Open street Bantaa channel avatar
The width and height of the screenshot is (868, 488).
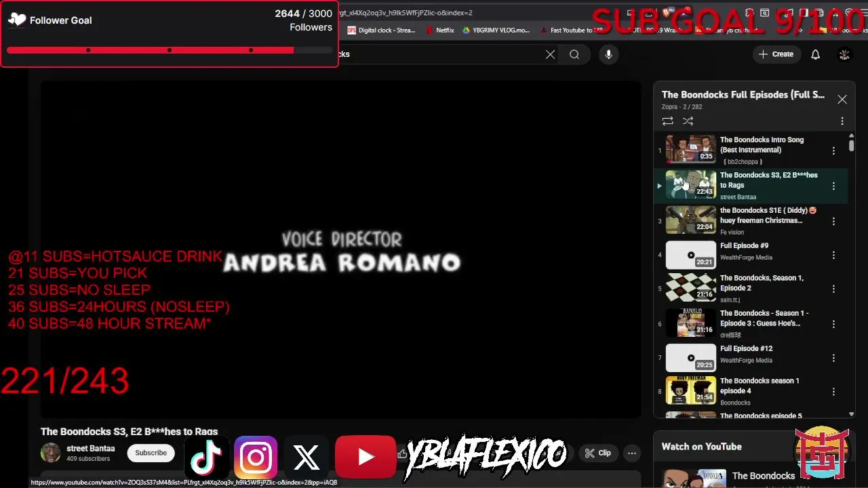(50, 453)
